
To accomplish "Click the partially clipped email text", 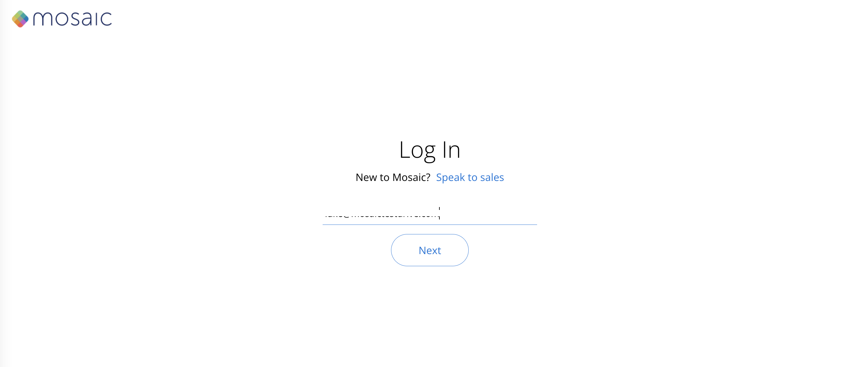I will [381, 214].
